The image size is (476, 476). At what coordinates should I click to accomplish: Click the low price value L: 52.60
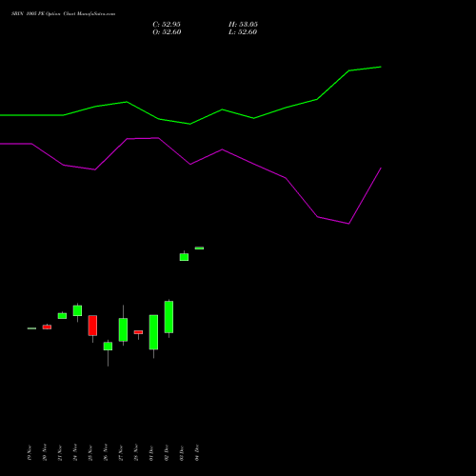point(243,32)
